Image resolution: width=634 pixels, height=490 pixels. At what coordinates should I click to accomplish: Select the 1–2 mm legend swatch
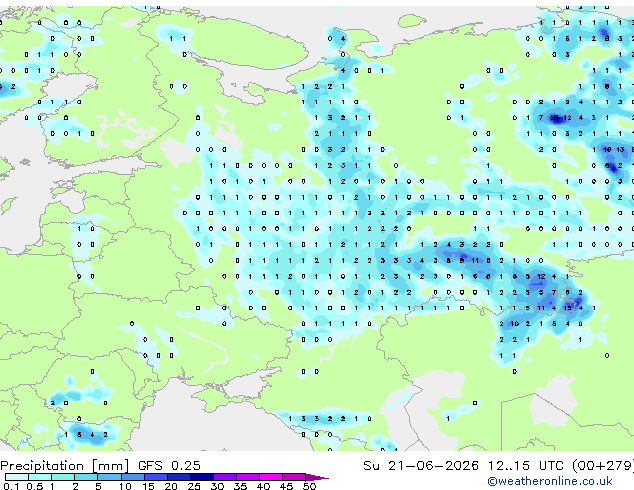pos(63,477)
